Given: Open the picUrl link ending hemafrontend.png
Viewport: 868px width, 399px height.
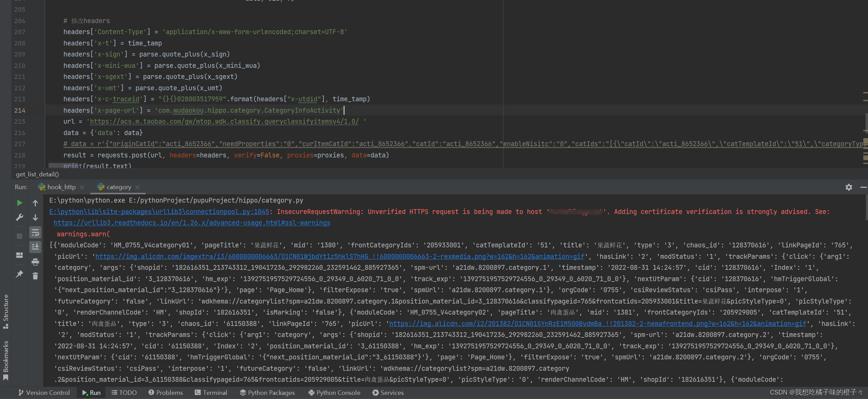Looking at the screenshot, I should coord(598,324).
